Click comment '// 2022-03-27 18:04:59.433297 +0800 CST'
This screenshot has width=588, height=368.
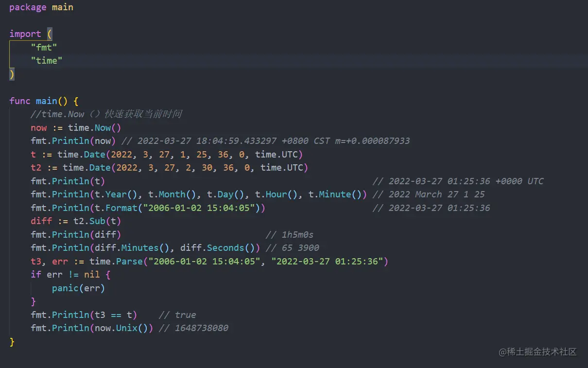tap(266, 140)
